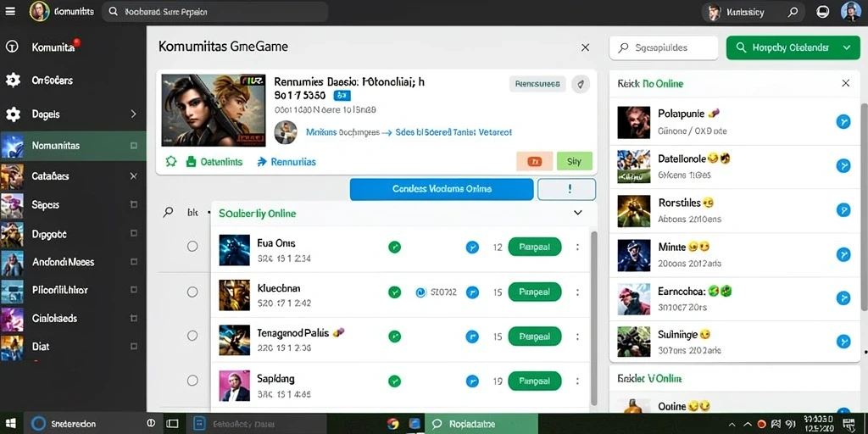Click the blue Condess Vlodoms Onlms button
The height and width of the screenshot is (434, 868).
point(442,189)
